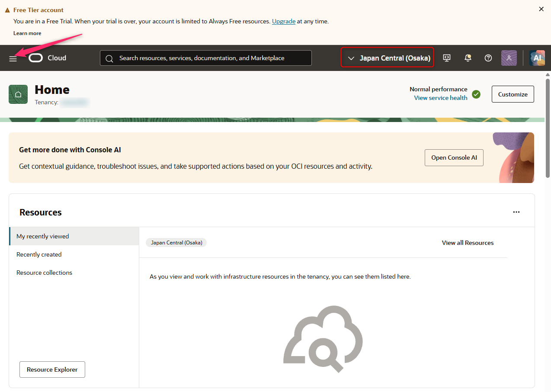Click the Home page green icon
The height and width of the screenshot is (392, 551).
click(18, 94)
